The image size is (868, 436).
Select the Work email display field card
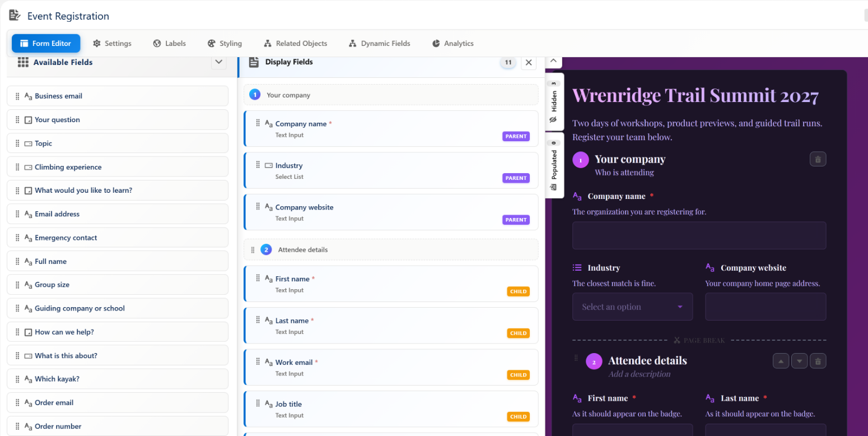click(x=391, y=367)
